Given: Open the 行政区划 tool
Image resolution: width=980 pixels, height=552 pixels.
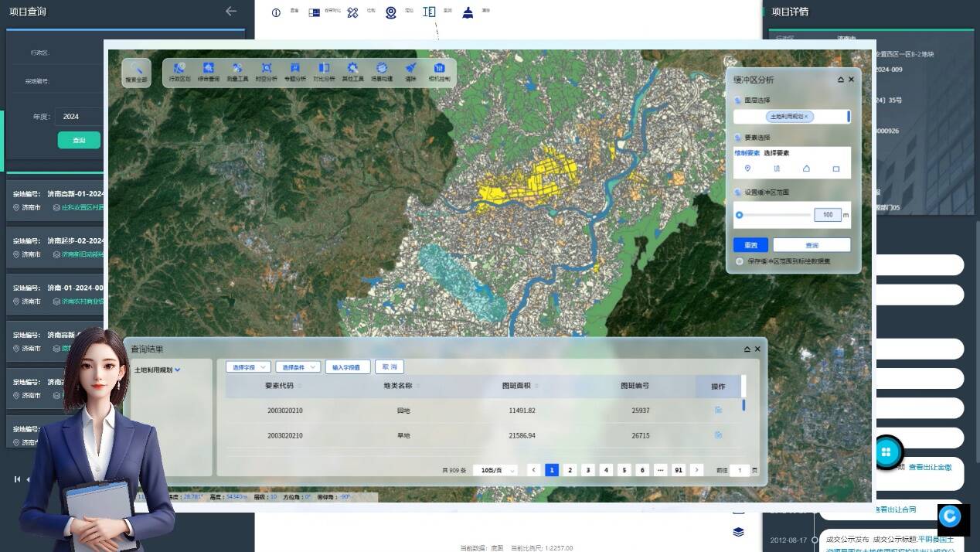Looking at the screenshot, I should click(179, 71).
